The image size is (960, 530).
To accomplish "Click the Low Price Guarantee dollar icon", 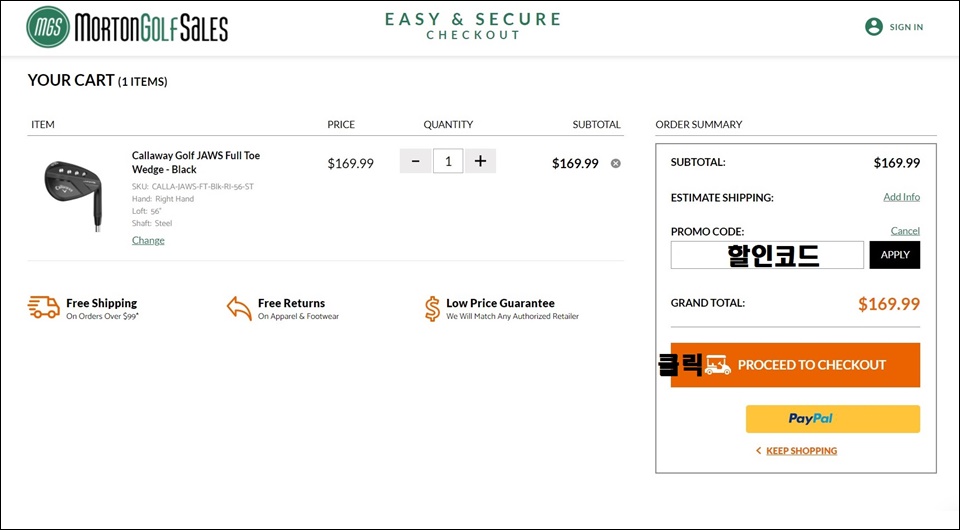I will click(x=432, y=309).
